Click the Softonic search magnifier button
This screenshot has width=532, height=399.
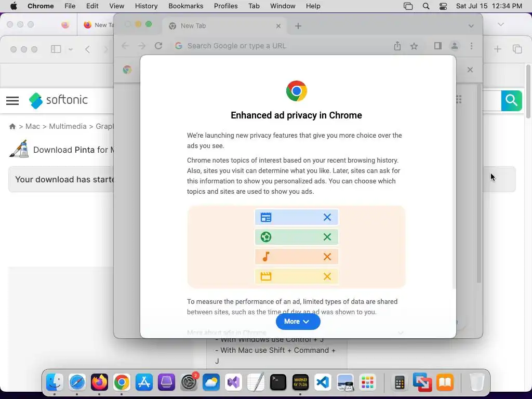(x=511, y=101)
